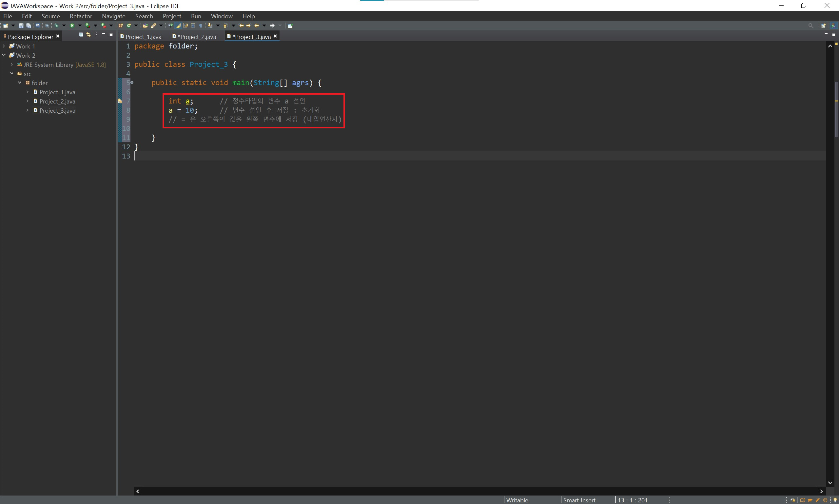Image resolution: width=839 pixels, height=504 pixels.
Task: Click the toolbar search magnifier icon
Action: [x=811, y=26]
